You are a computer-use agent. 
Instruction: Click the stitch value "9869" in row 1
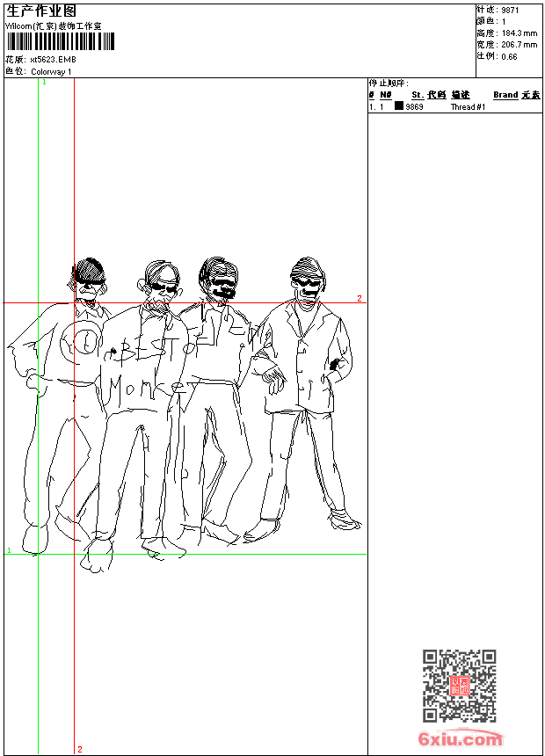(414, 106)
